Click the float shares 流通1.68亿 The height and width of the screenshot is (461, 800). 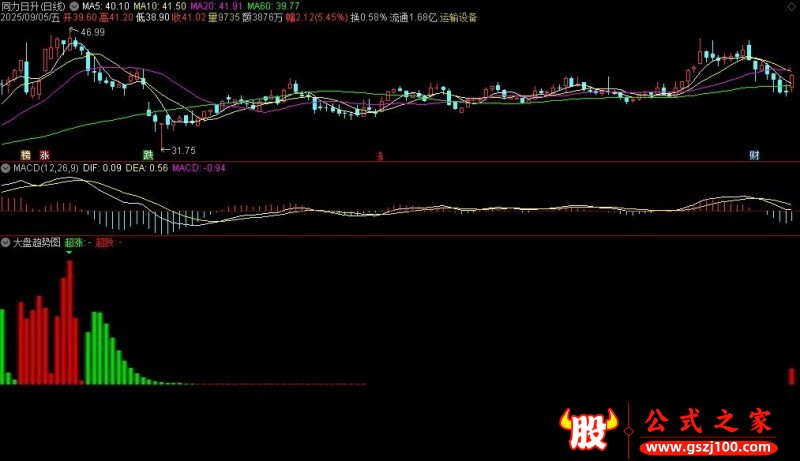pos(413,18)
